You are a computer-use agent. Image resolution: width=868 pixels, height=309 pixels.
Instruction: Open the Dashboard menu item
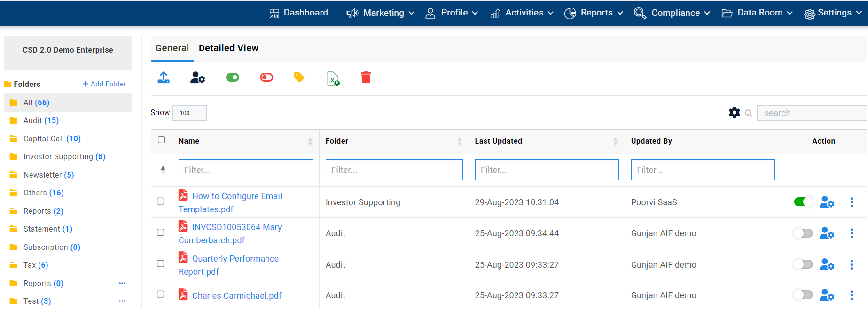point(299,13)
